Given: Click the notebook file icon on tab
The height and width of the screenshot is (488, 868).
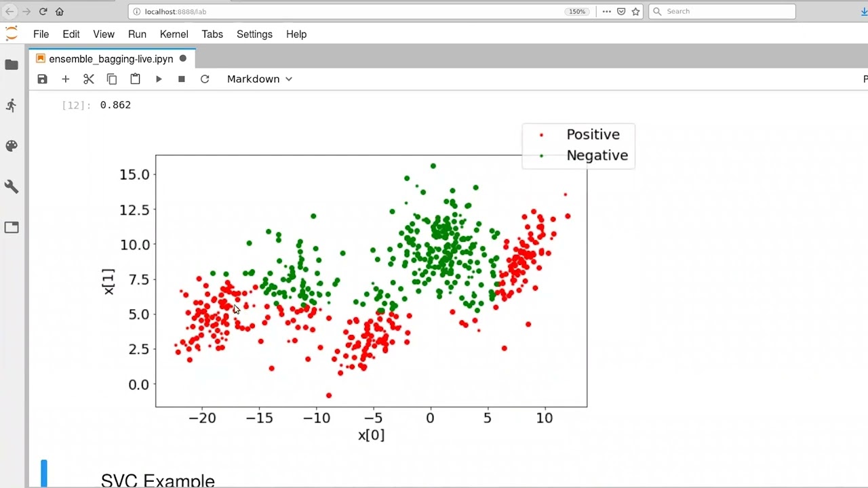Looking at the screenshot, I should tap(41, 59).
